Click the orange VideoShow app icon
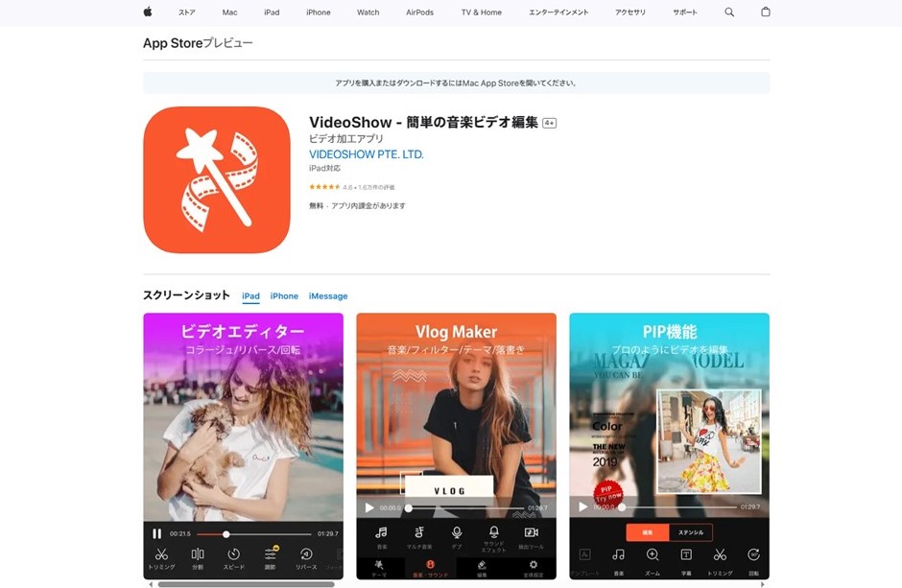The height and width of the screenshot is (588, 902). pyautogui.click(x=217, y=179)
